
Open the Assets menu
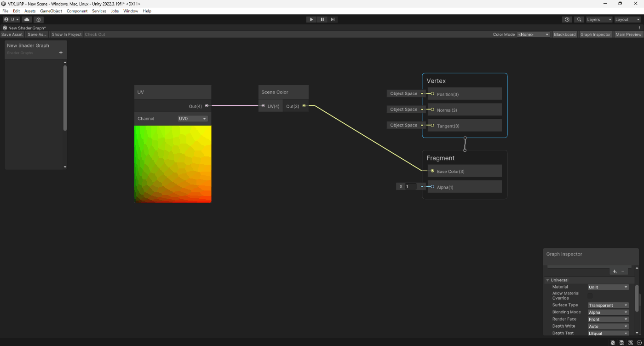pyautogui.click(x=30, y=11)
